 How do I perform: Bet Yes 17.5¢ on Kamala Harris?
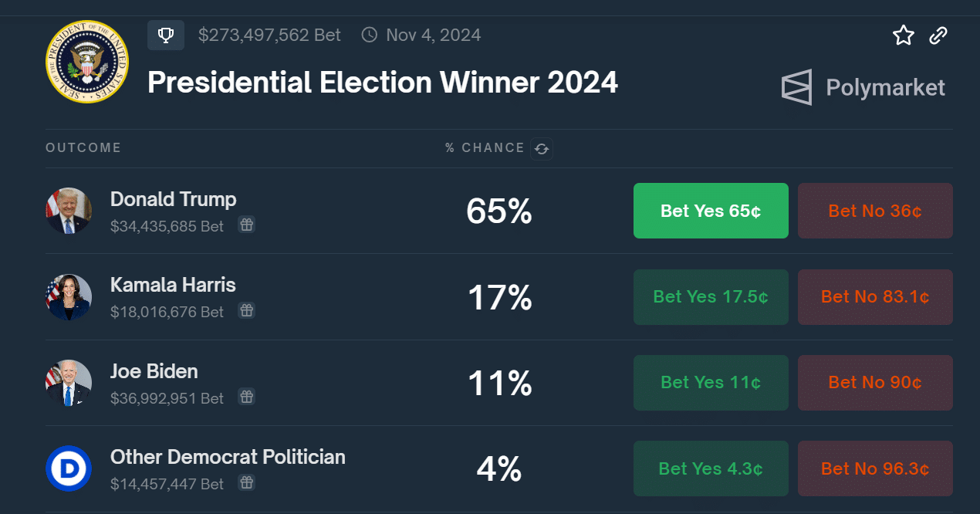pos(711,297)
